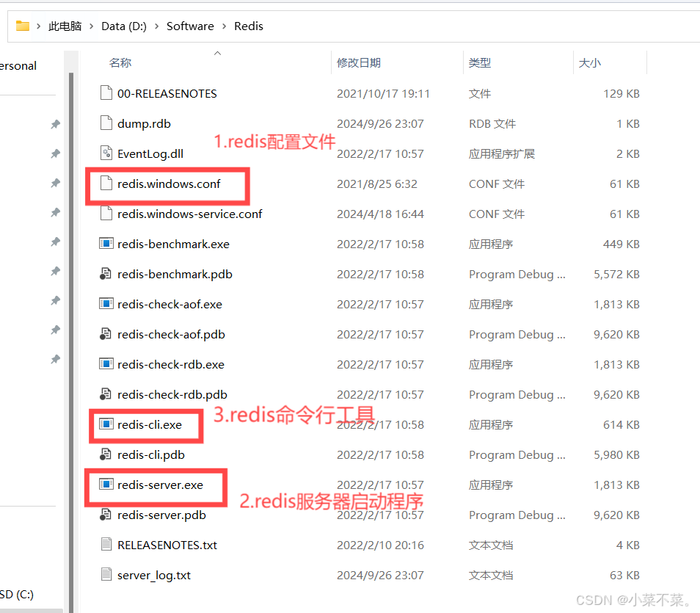
Task: Go to Data (D:) in the breadcrumb
Action: click(x=124, y=26)
